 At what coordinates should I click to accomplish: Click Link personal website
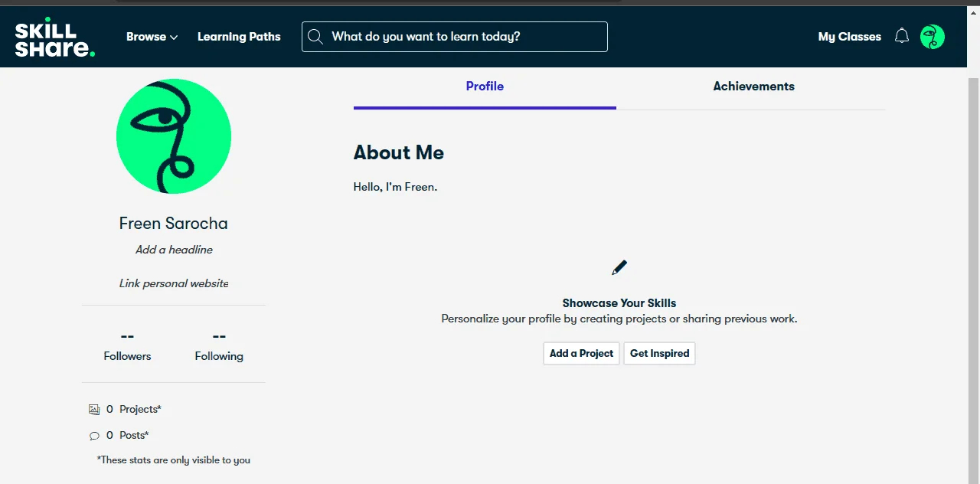(174, 283)
